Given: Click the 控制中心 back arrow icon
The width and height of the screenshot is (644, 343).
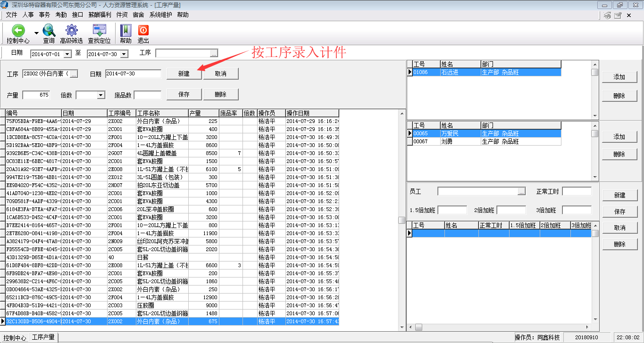Looking at the screenshot, I should tap(18, 31).
